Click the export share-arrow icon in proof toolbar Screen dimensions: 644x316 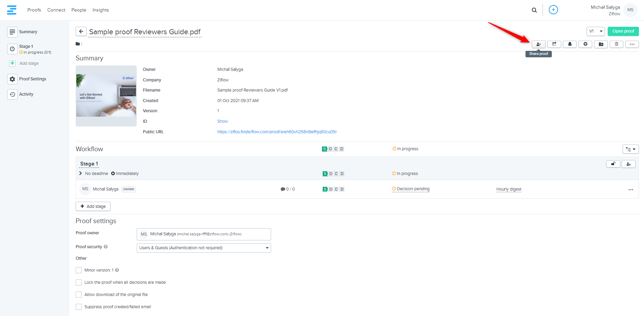coord(554,44)
